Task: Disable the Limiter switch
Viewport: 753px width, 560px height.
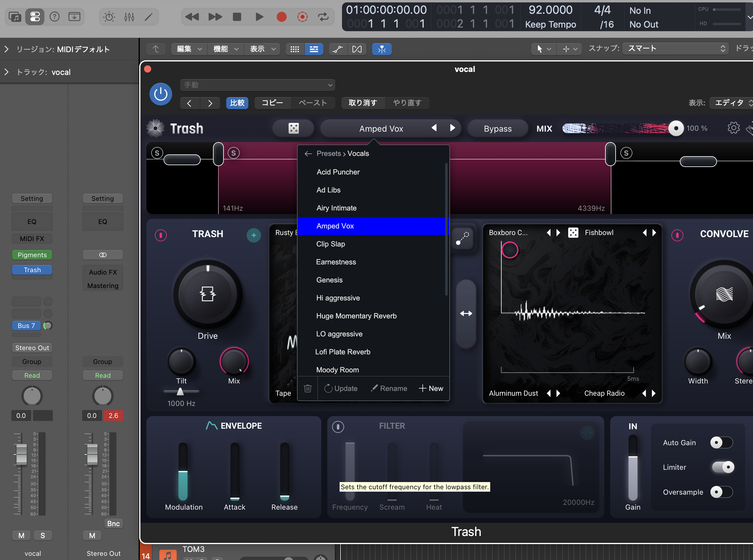Action: tap(723, 467)
